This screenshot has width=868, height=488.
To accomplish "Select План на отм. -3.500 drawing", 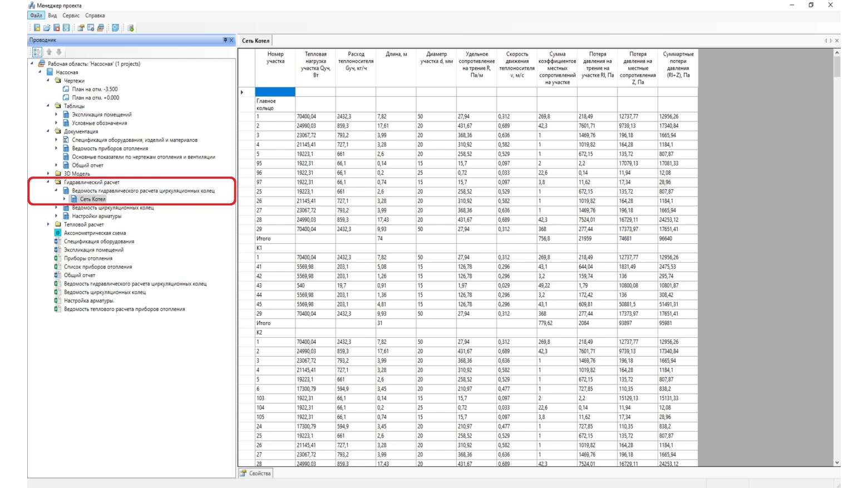I will (95, 89).
